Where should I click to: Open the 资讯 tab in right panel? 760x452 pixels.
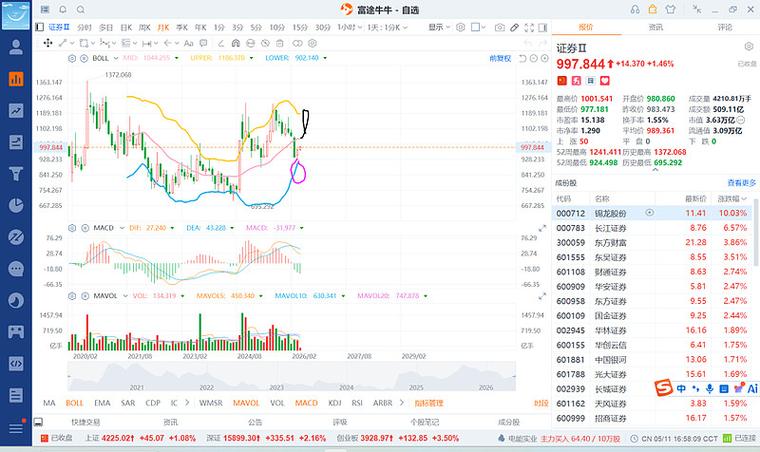pyautogui.click(x=655, y=27)
